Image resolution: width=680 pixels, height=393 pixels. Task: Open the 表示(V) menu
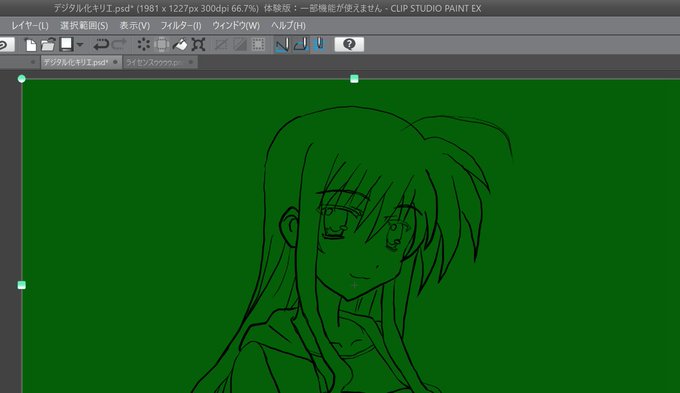135,26
